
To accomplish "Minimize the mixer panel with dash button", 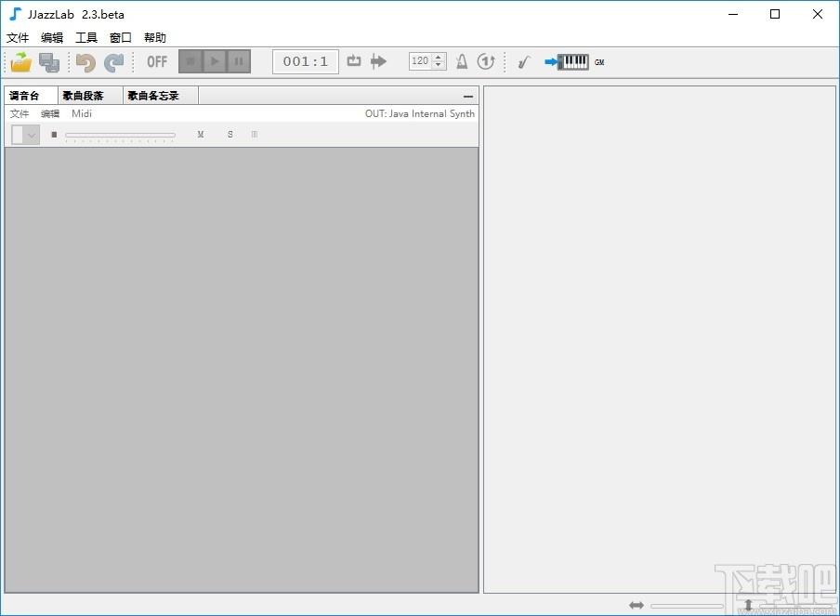I will point(468,97).
